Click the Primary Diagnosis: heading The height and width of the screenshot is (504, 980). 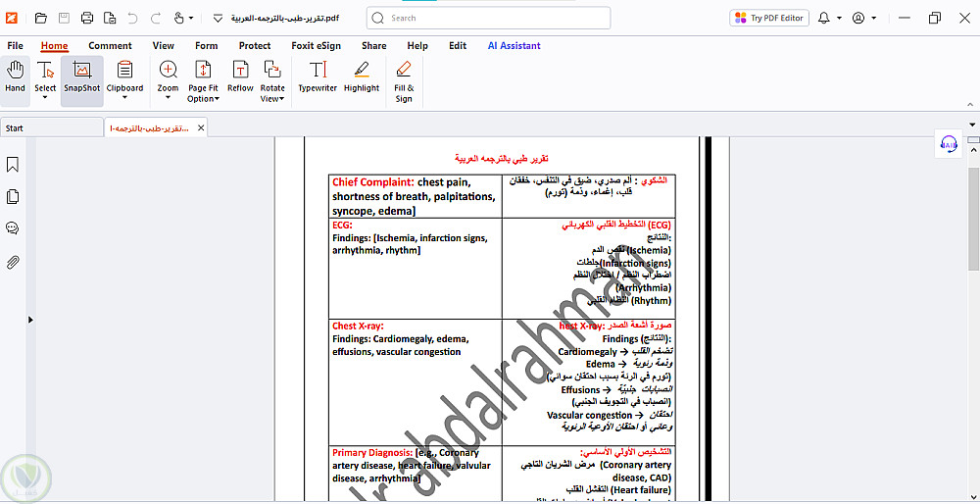(x=372, y=453)
